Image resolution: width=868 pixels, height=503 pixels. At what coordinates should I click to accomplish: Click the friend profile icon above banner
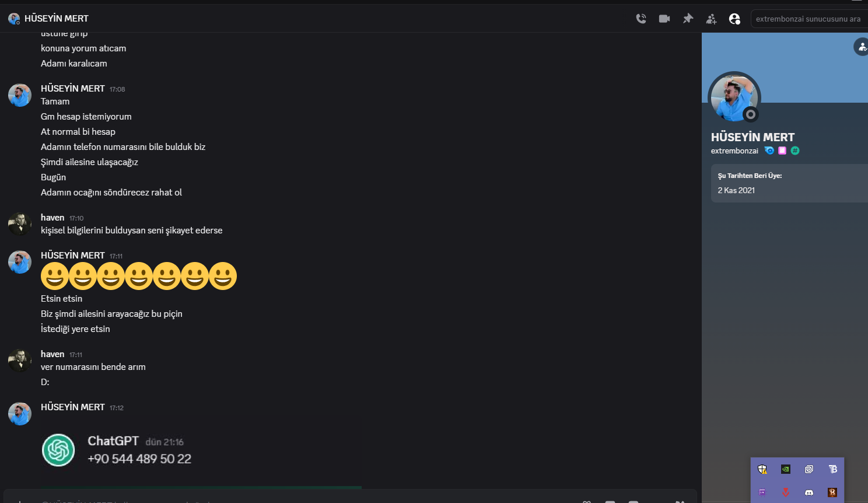(862, 47)
